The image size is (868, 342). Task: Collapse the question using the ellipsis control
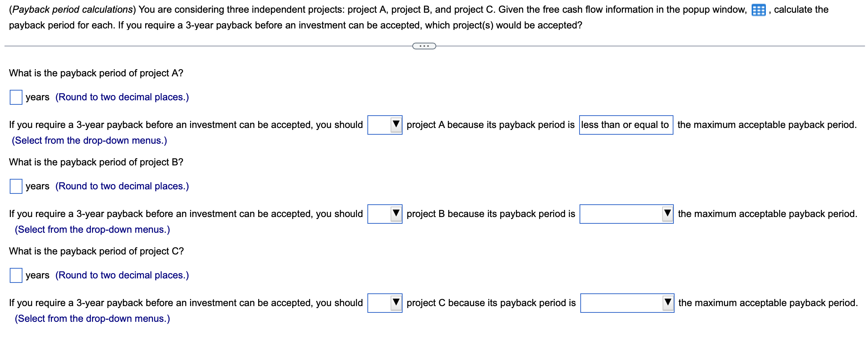coord(425,46)
